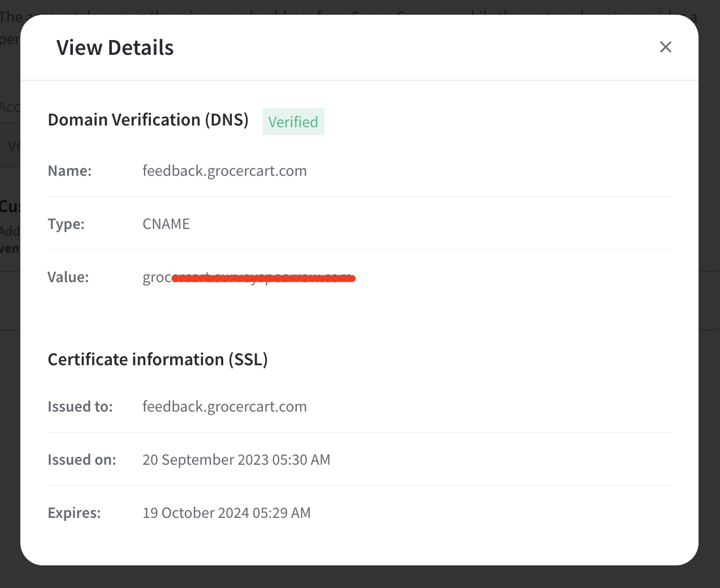Screen dimensions: 720x588
Task: Click the CNAME type value
Action: tap(166, 224)
